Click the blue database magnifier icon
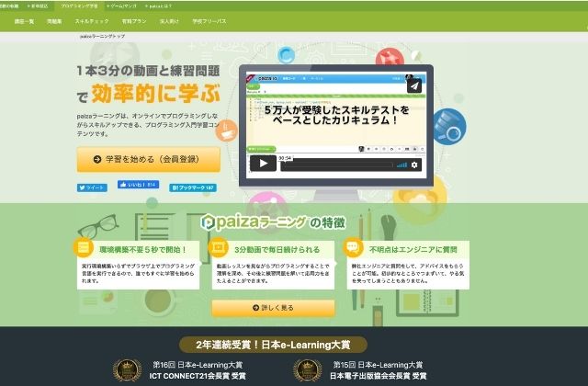Screen dimensions: 588x386 (x=449, y=127)
